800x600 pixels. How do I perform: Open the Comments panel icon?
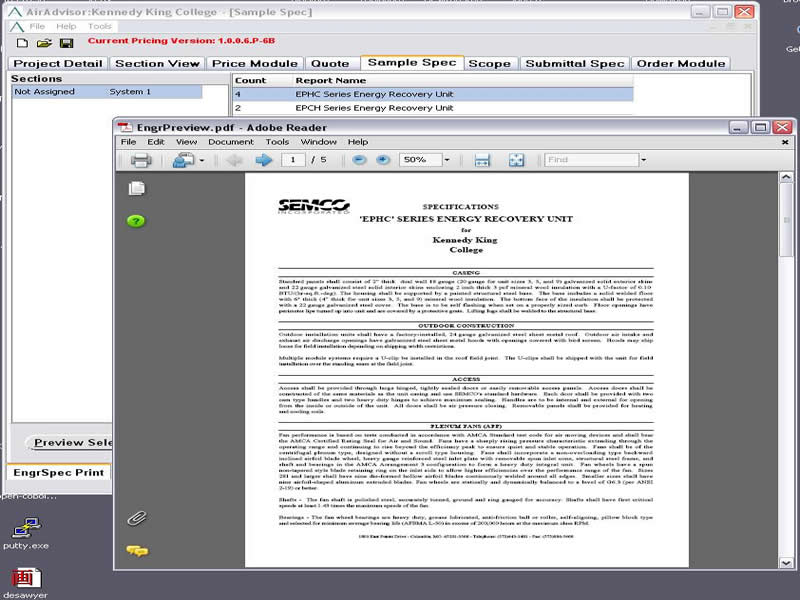pyautogui.click(x=137, y=550)
